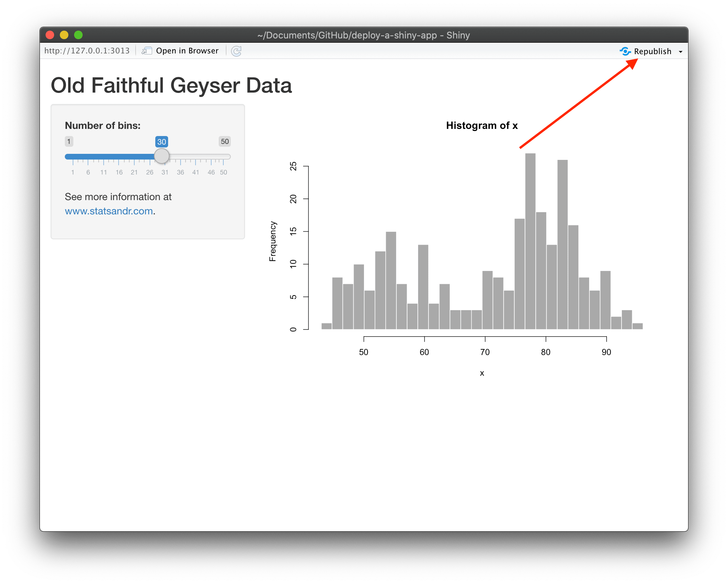The width and height of the screenshot is (728, 584).
Task: Click the green fullscreen window button
Action: point(78,35)
